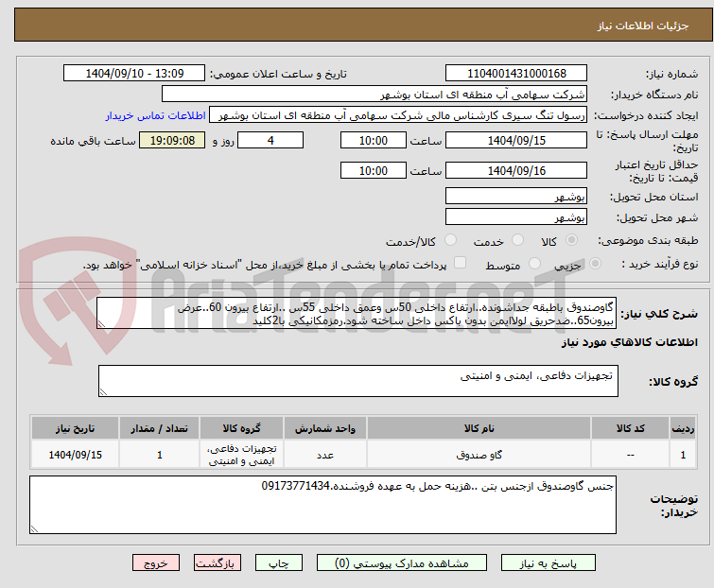
Task: Open اطلاعات تماس خریدار link
Action: click(x=156, y=115)
